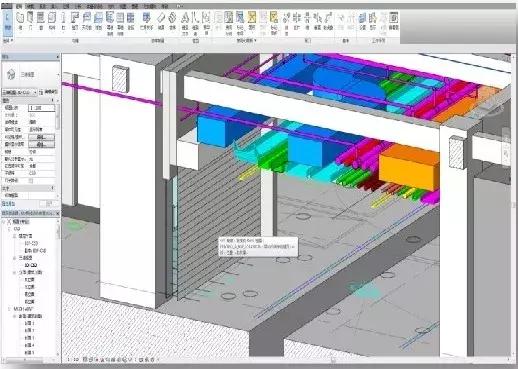Open the 建筑 ribbon tab
The width and height of the screenshot is (518, 369).
pos(19,6)
